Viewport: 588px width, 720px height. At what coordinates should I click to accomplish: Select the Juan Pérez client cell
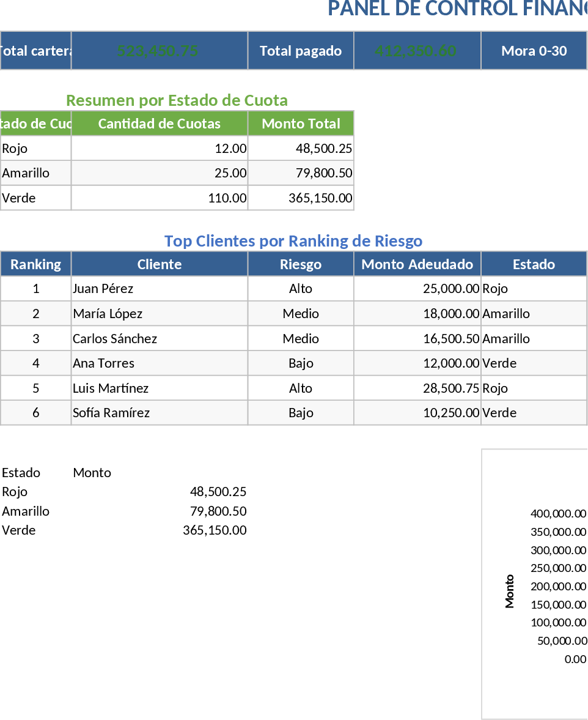159,289
